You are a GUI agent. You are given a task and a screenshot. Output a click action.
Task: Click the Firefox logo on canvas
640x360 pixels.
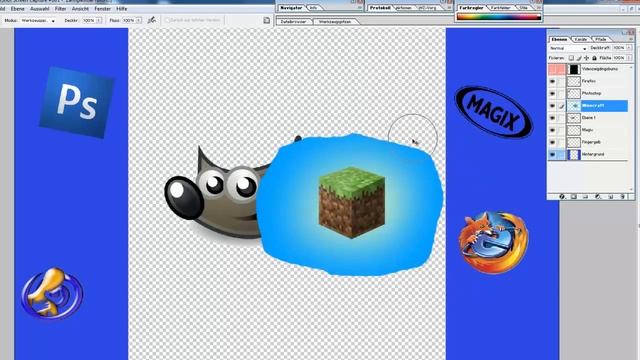click(x=493, y=242)
